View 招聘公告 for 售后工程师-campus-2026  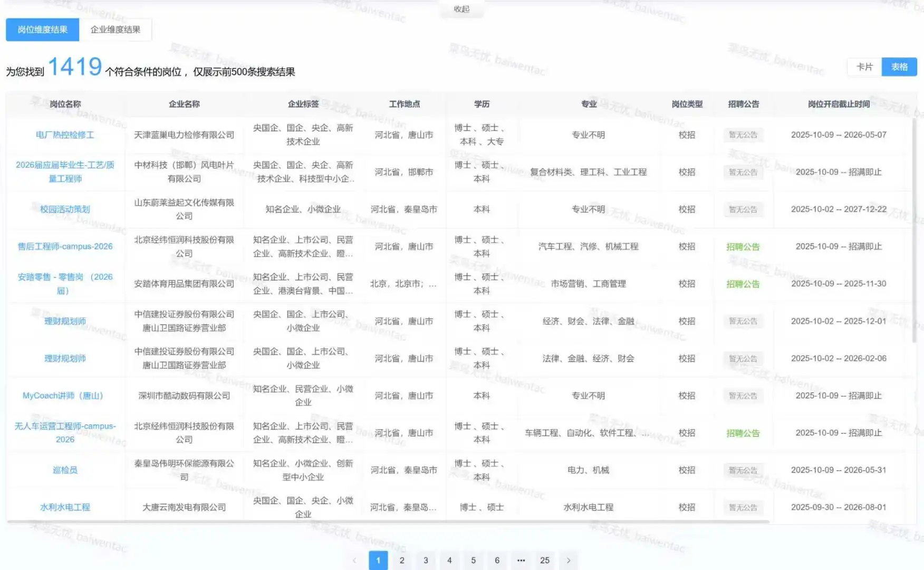point(743,246)
